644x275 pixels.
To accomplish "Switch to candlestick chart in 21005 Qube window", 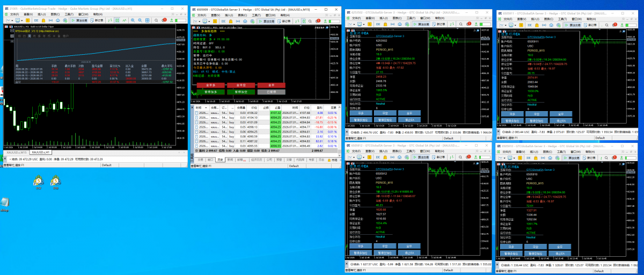I will pos(117,20).
